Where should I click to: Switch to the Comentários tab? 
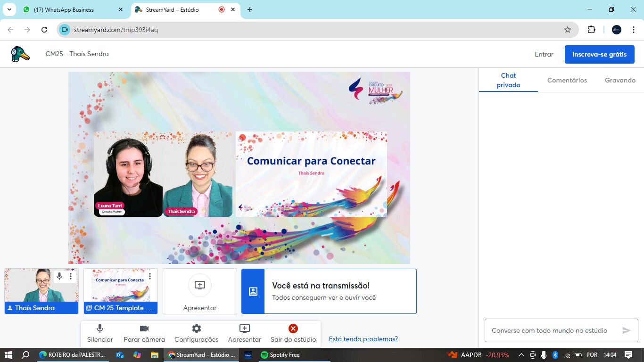pyautogui.click(x=567, y=80)
